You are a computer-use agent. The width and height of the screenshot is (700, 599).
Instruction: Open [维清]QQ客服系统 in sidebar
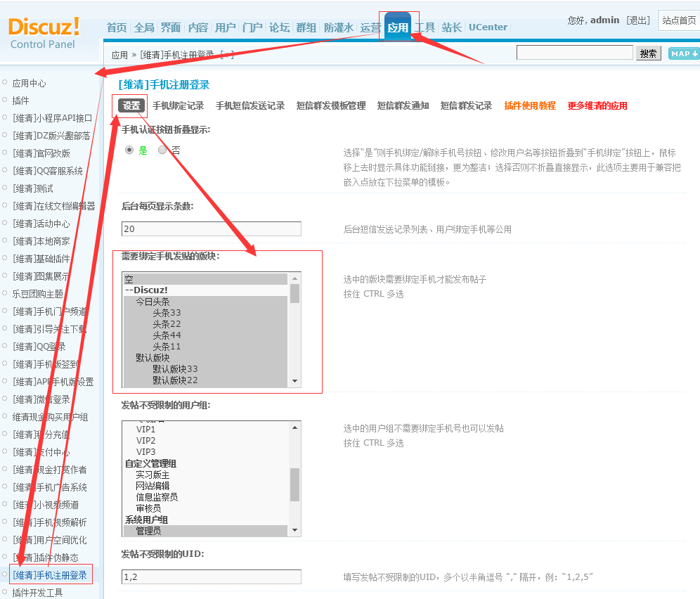(x=47, y=171)
